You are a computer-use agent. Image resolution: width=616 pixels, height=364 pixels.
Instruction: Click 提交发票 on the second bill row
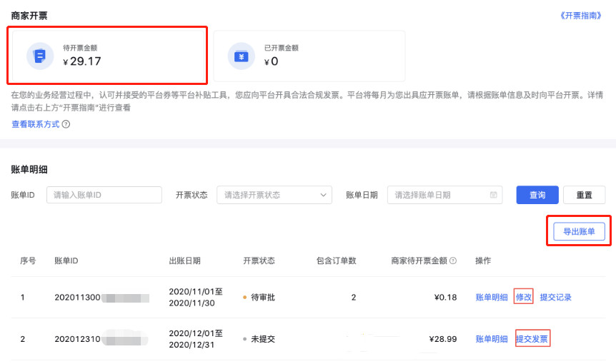[x=532, y=339]
